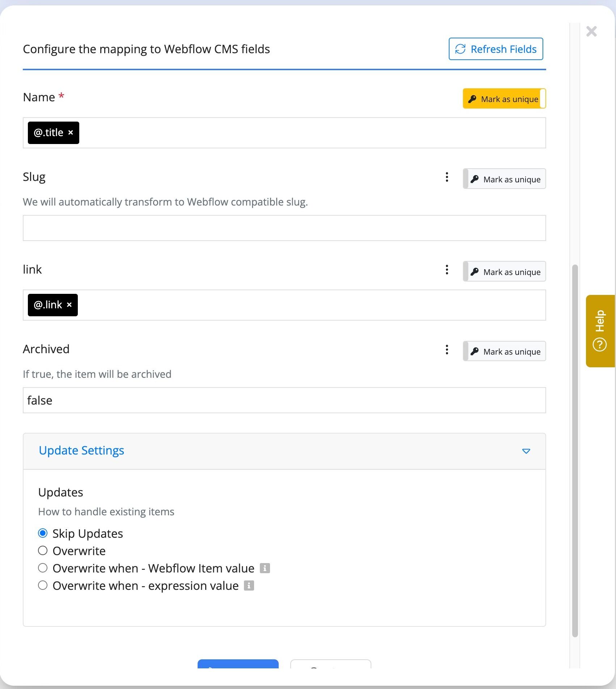The height and width of the screenshot is (689, 616).
Task: Click "If true, the item will be archived"
Action: [97, 374]
